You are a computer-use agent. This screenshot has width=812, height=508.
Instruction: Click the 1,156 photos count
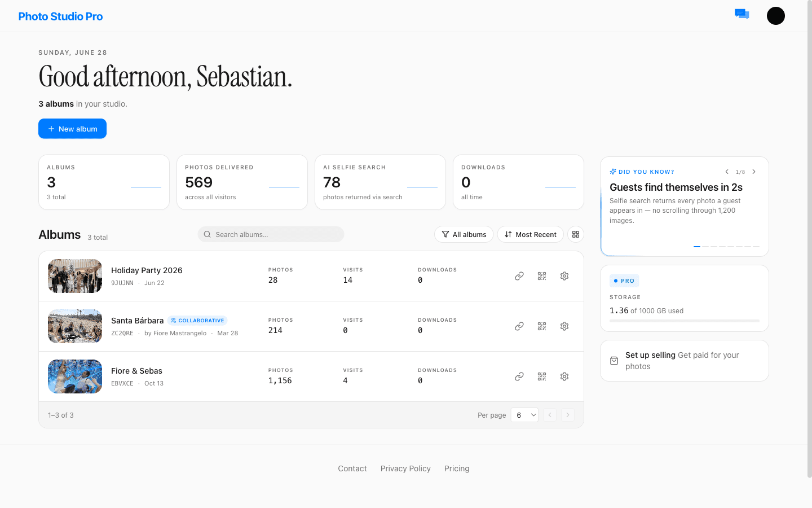click(x=280, y=380)
